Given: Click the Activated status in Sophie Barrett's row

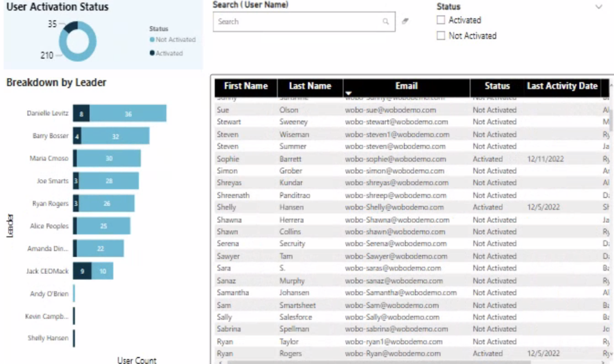Looking at the screenshot, I should 487,158.
